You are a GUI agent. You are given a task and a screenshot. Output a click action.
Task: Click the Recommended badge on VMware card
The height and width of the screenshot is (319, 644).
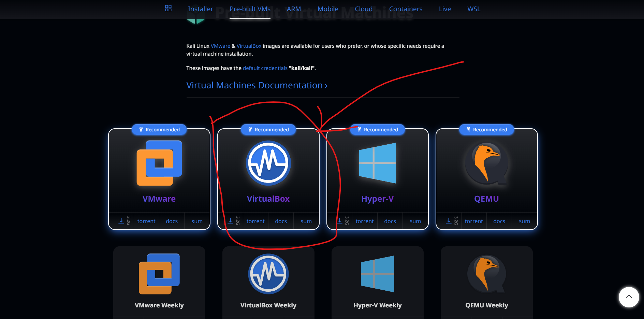159,130
